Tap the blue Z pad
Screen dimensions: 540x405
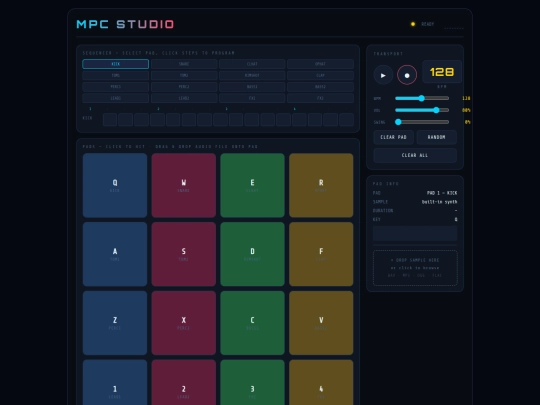click(x=115, y=323)
